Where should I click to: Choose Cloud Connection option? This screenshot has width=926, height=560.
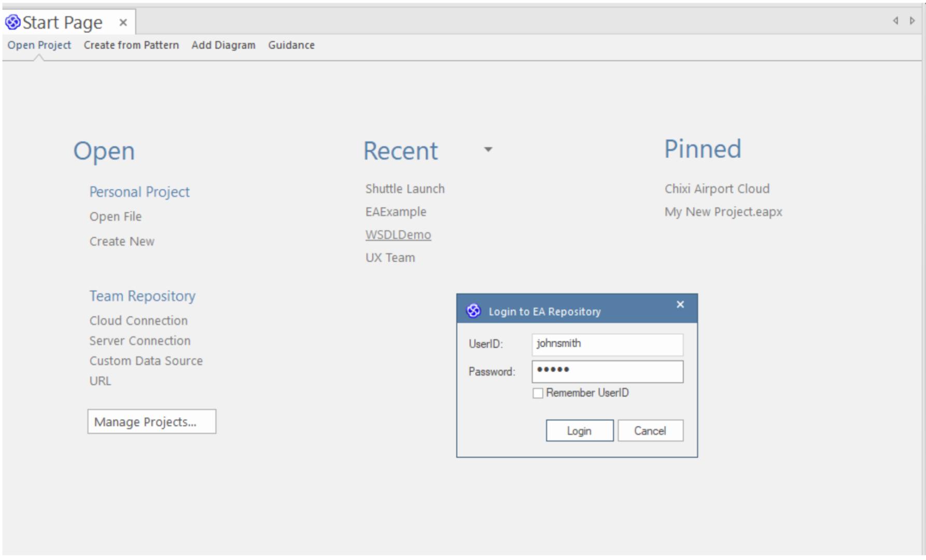click(x=138, y=320)
